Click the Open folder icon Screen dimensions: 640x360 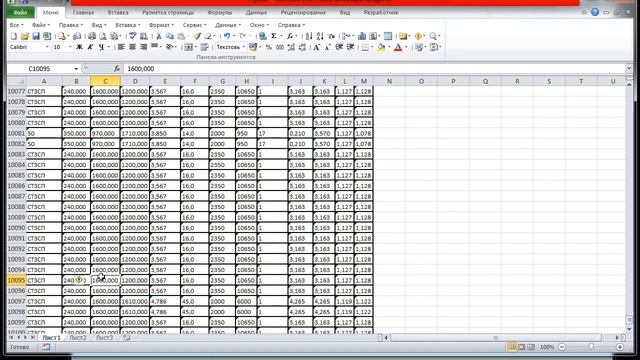pyautogui.click(x=24, y=36)
